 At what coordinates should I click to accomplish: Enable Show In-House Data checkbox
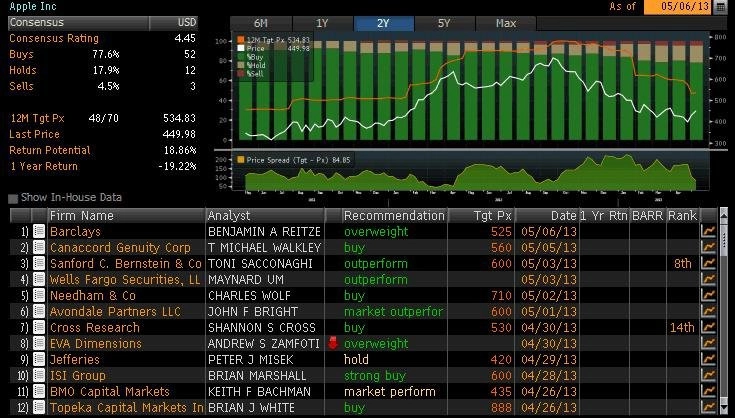(x=13, y=198)
